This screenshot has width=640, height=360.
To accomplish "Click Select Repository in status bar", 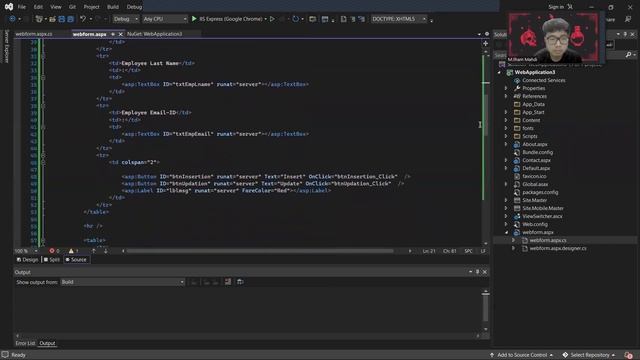I will (588, 355).
